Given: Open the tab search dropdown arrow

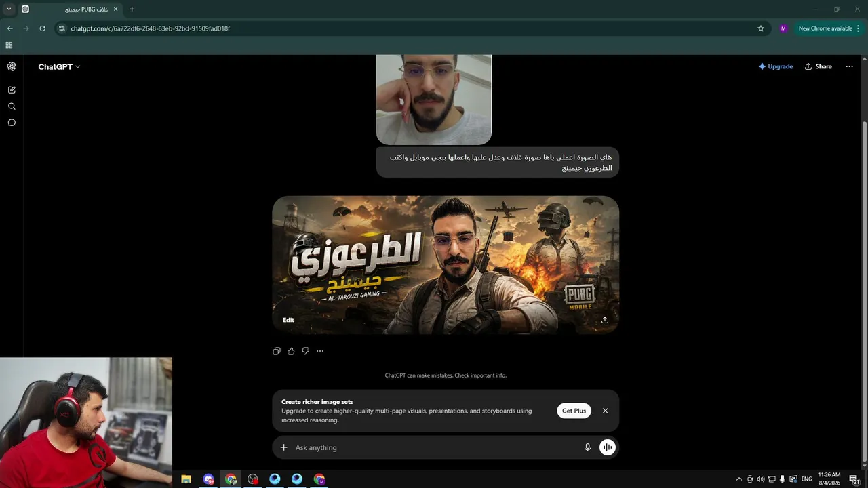Looking at the screenshot, I should pyautogui.click(x=9, y=9).
